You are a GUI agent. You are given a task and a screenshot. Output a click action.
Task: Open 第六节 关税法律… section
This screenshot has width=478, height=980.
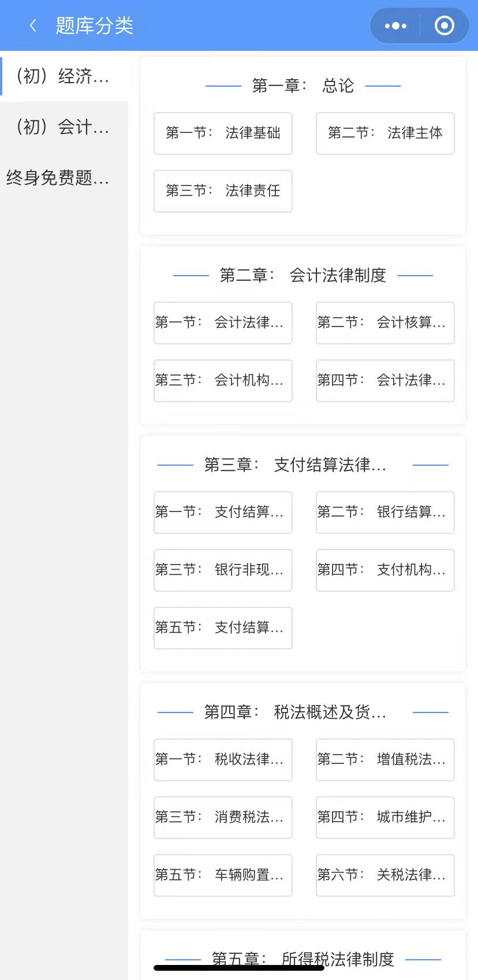385,875
